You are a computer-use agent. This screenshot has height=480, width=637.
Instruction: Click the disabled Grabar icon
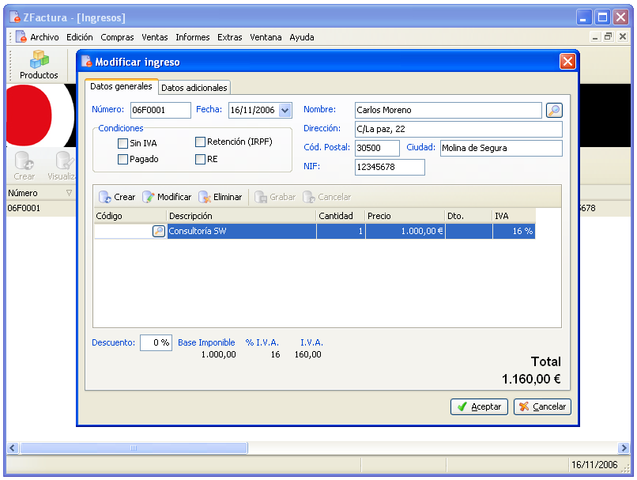click(261, 197)
